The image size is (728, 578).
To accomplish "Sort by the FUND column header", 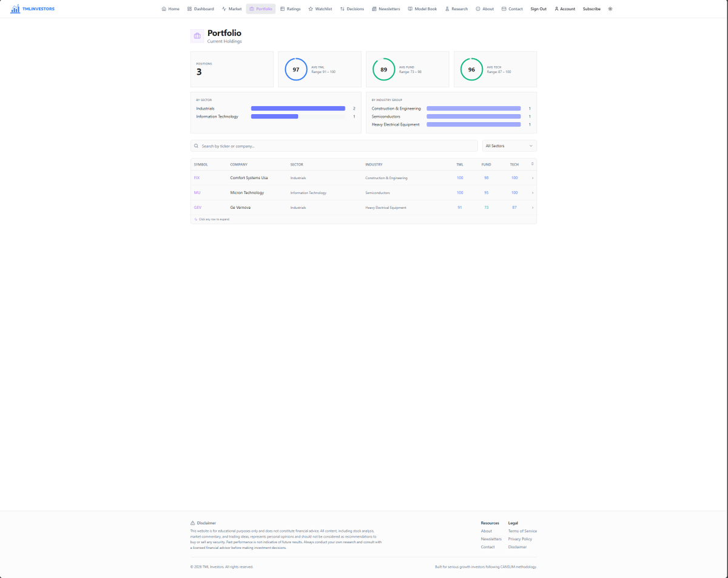I will tap(487, 165).
